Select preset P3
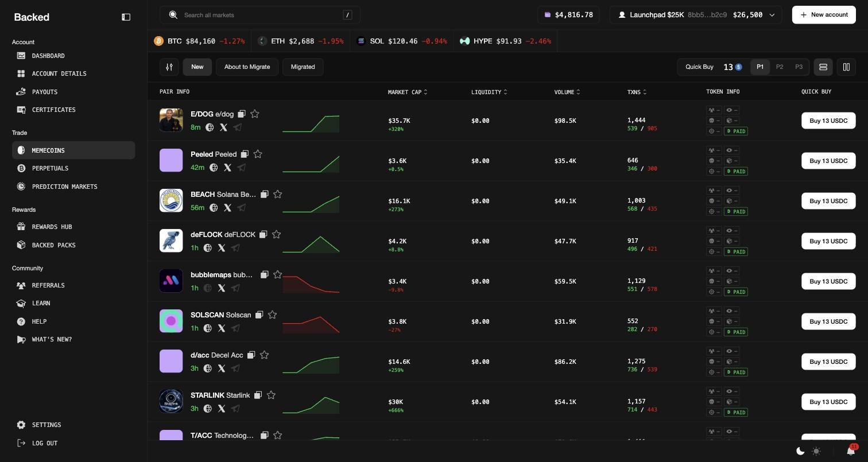The image size is (868, 462). 799,67
